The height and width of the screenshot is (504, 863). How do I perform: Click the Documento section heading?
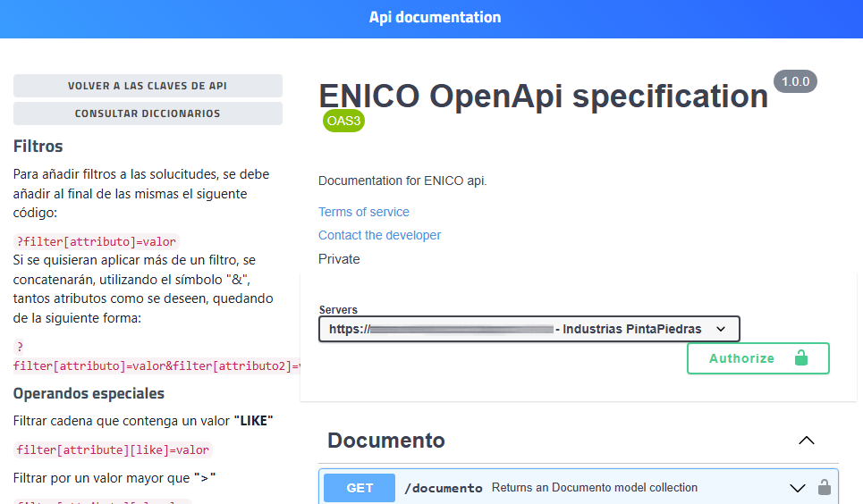(x=385, y=441)
